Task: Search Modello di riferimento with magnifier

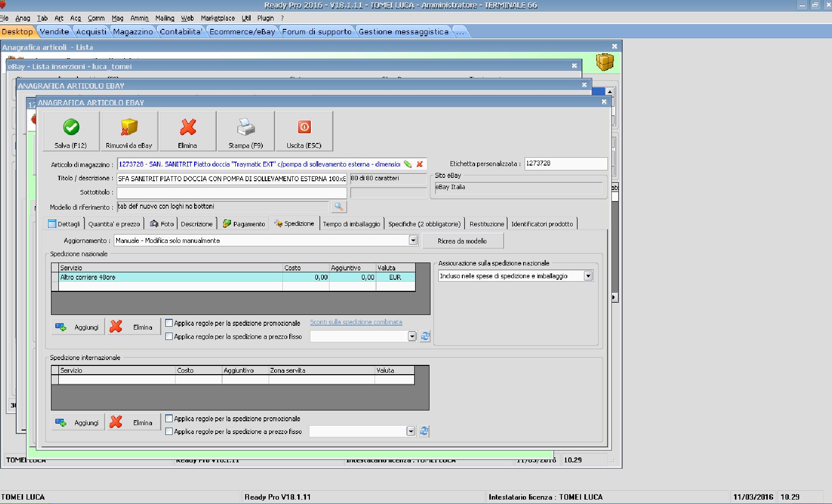Action: click(339, 207)
